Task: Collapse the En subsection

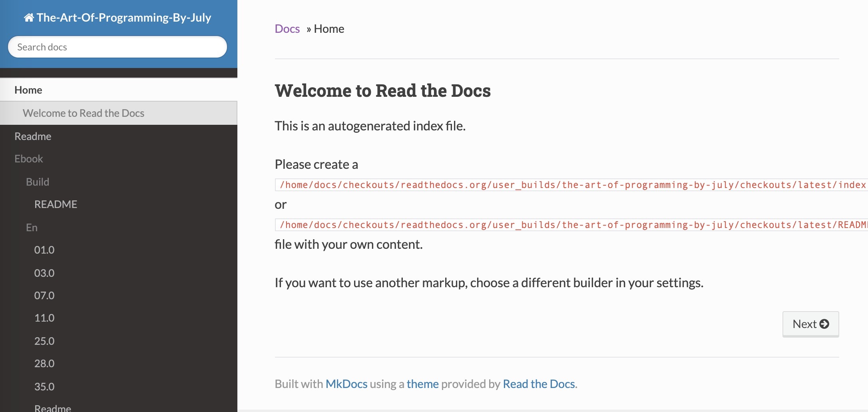Action: (32, 228)
